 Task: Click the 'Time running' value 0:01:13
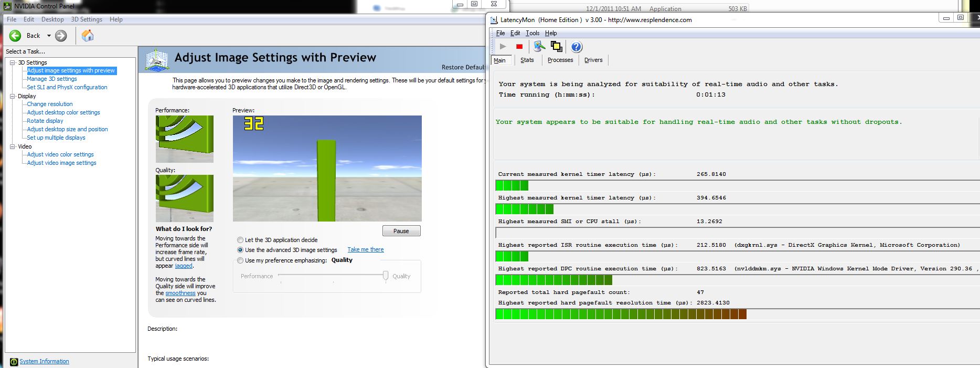click(x=711, y=94)
